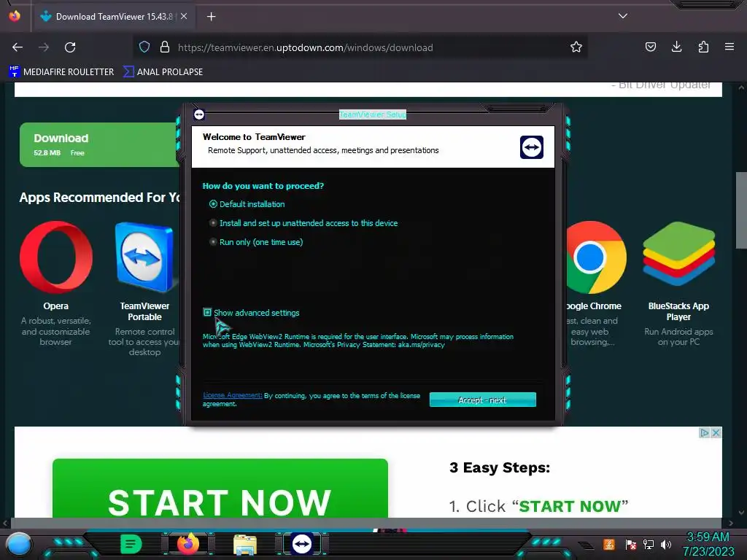Go back with browser back arrow
Screen dimensions: 747x560
click(x=18, y=47)
